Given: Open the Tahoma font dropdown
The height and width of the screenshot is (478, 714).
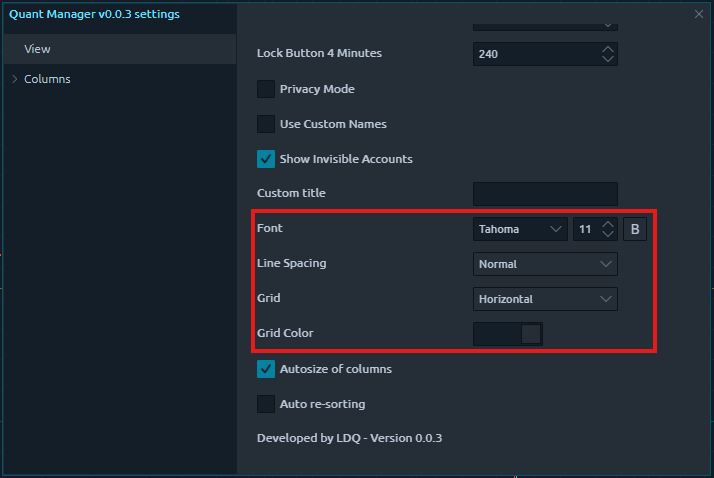Looking at the screenshot, I should [x=520, y=229].
